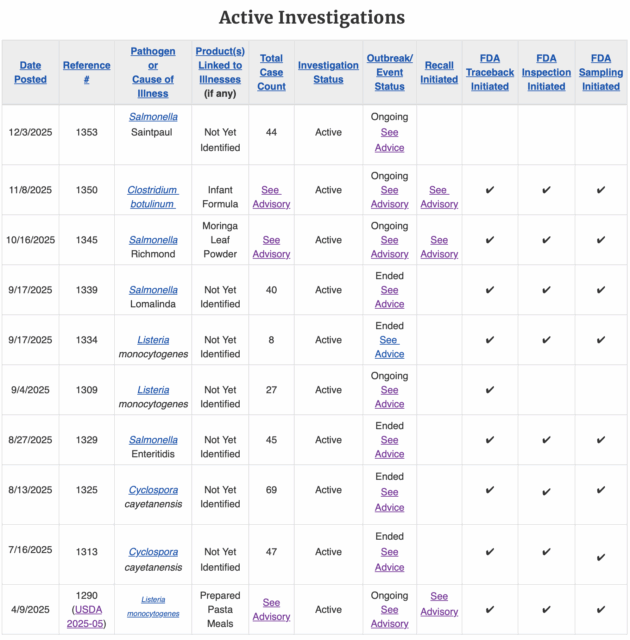Sort table by Date Posted column header
The width and height of the screenshot is (630, 640).
tap(30, 72)
